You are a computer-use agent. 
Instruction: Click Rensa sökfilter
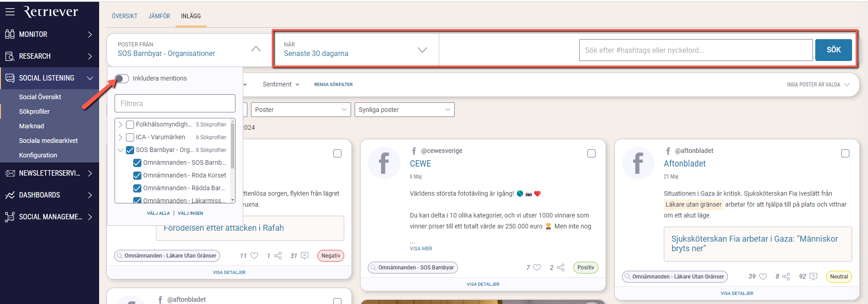point(333,85)
